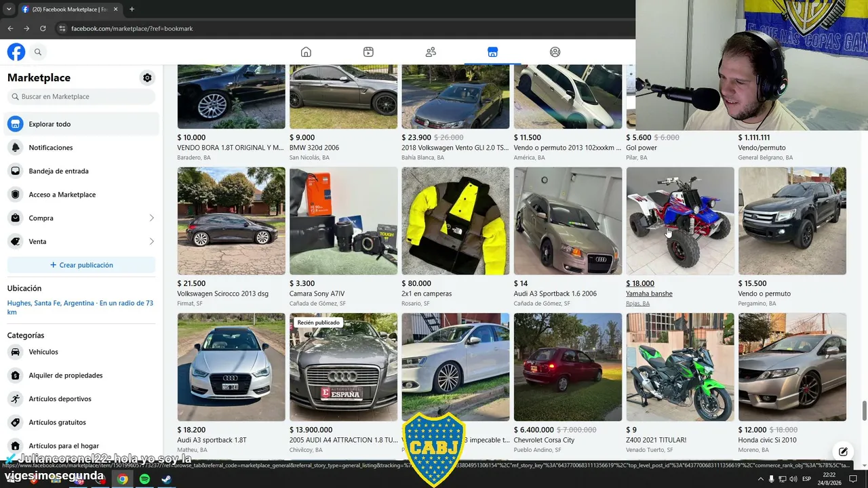The height and width of the screenshot is (488, 868).
Task: Click the Vehículos car category icon
Action: pyautogui.click(x=16, y=352)
